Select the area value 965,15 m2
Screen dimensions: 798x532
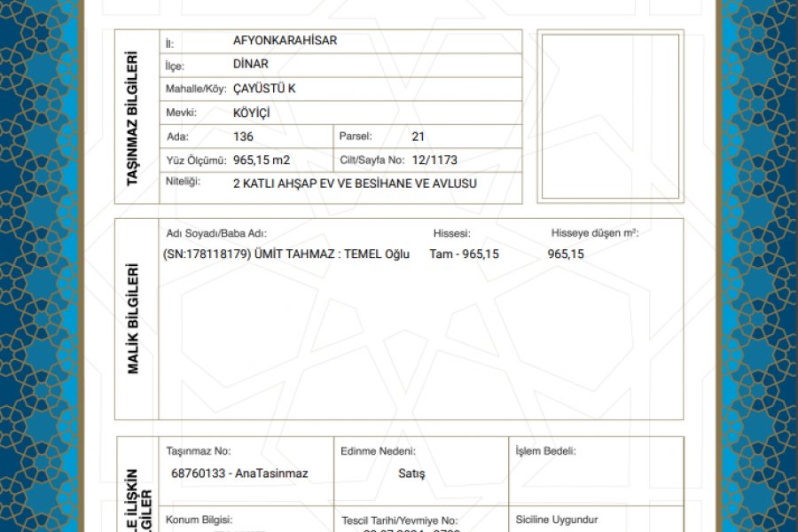262,160
